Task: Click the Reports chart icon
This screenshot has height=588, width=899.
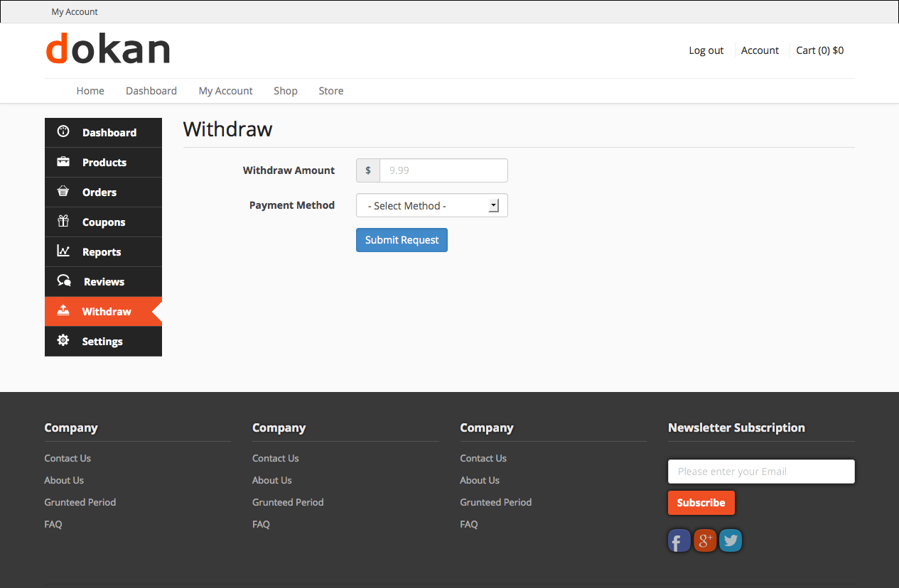Action: (63, 251)
